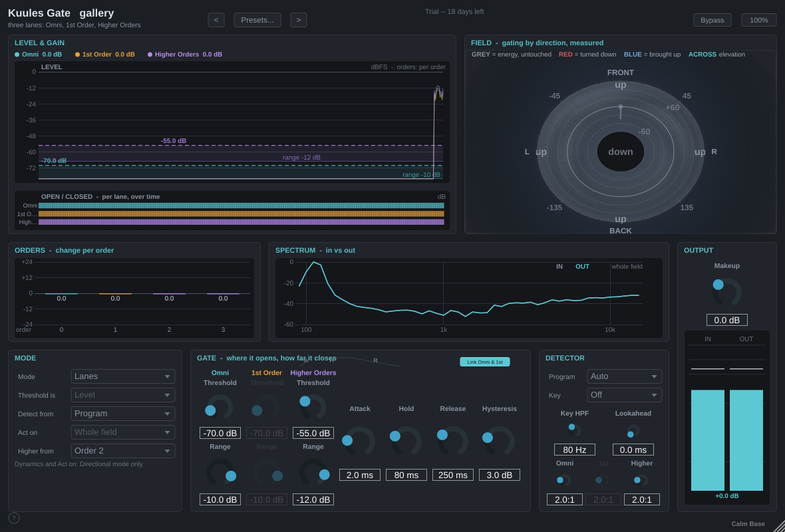Toggle the Omni lane legend entry
This screenshot has width=785, height=532.
(x=38, y=55)
